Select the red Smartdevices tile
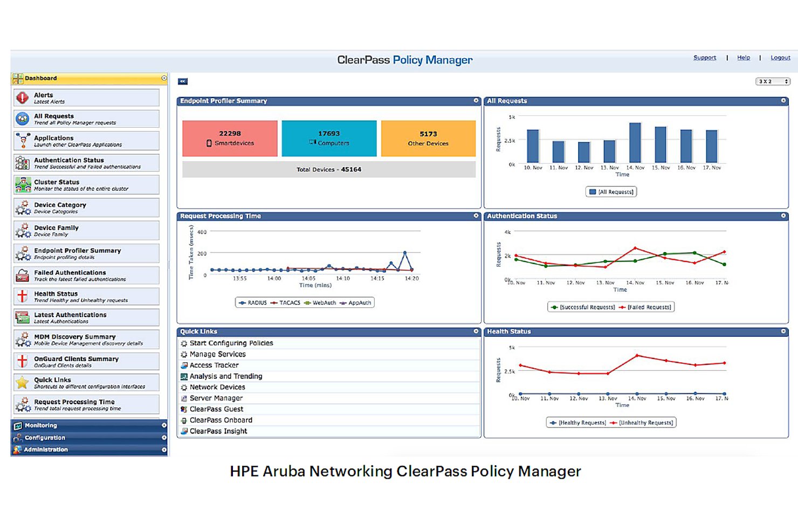This screenshot has height=532, width=798. pyautogui.click(x=230, y=139)
